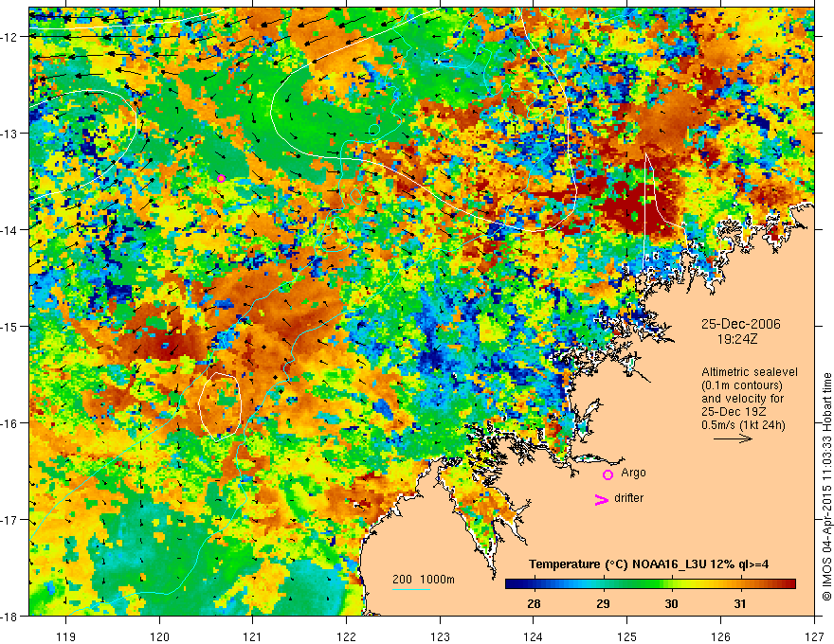This screenshot has height=644, width=834.
Task: Click longitude axis label 119
Action: pos(66,636)
